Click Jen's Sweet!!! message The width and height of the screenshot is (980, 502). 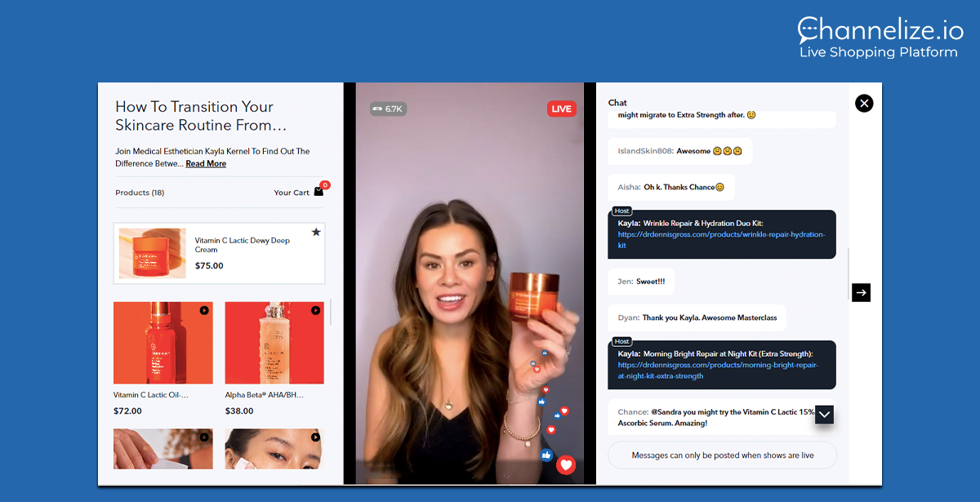coord(641,282)
